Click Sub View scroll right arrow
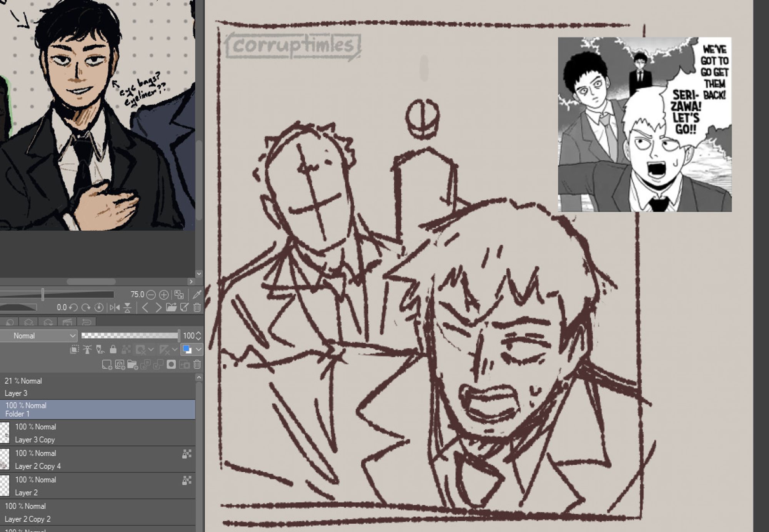This screenshot has width=769, height=532. [x=191, y=281]
